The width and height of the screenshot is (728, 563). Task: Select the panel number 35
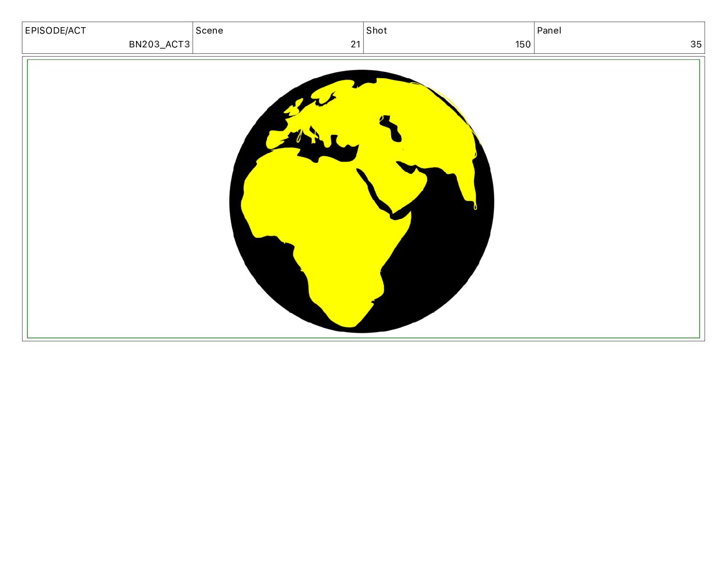(696, 45)
